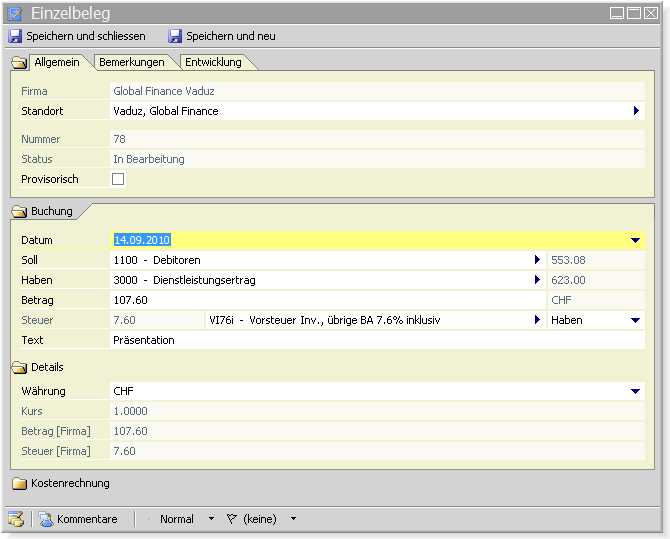The image size is (670, 539).
Task: Click the Einzelbeleg window title icon
Action: (15, 13)
